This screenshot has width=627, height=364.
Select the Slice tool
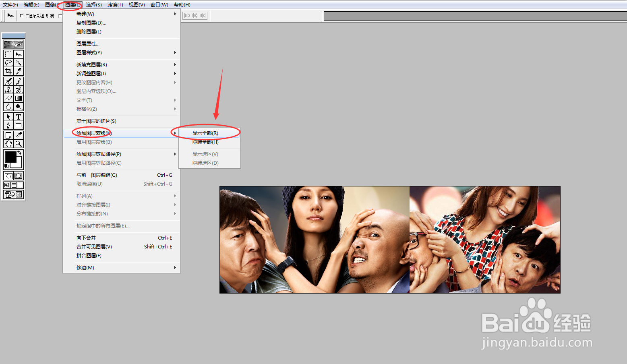19,71
